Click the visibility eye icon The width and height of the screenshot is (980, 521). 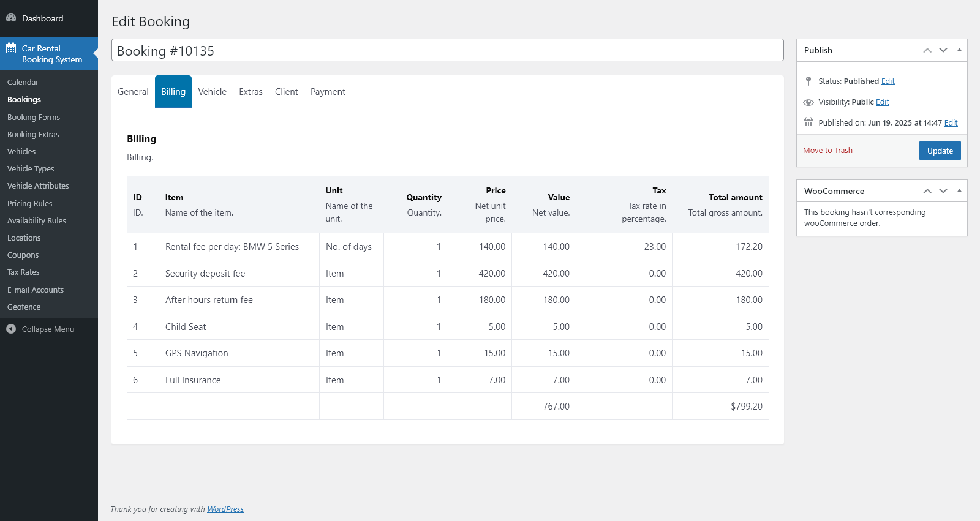click(809, 102)
